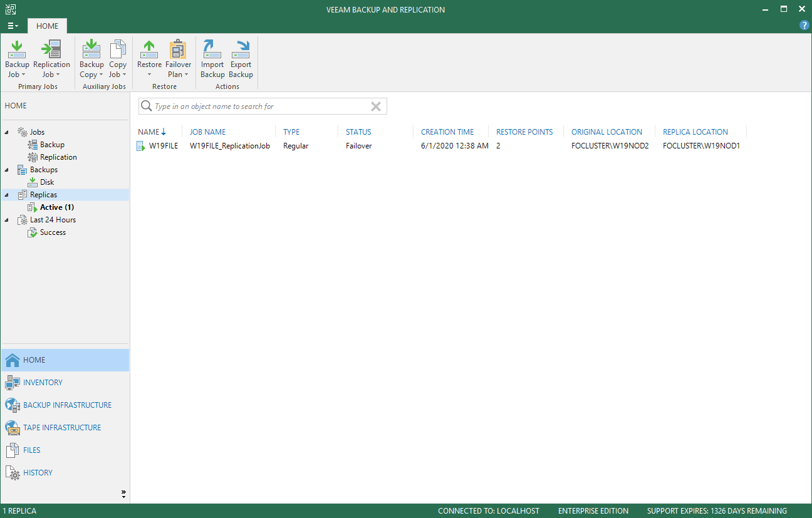Select the HOME ribbon tab
812x518 pixels.
tap(47, 26)
